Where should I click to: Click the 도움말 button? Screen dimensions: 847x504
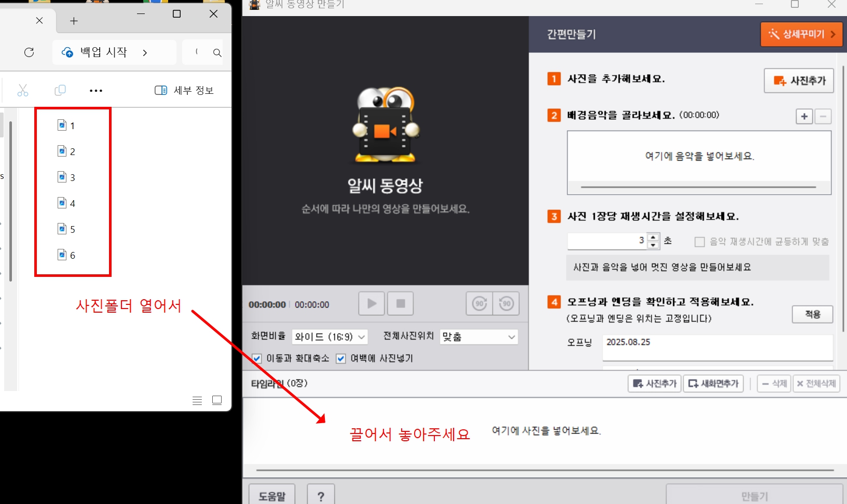pyautogui.click(x=272, y=496)
